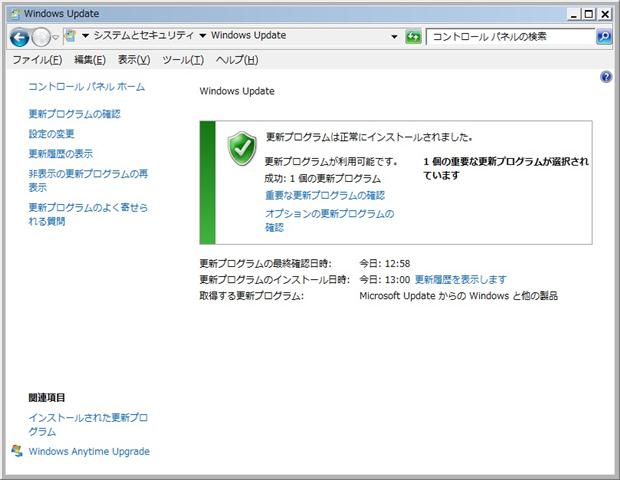The image size is (620, 480).
Task: Open Windows Anytime Upgrade link
Action: (x=89, y=451)
